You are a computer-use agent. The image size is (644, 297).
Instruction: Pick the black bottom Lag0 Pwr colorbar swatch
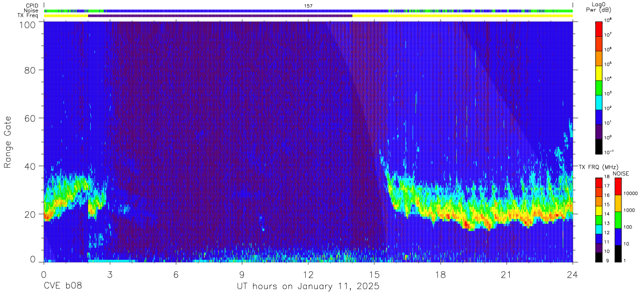tap(599, 146)
